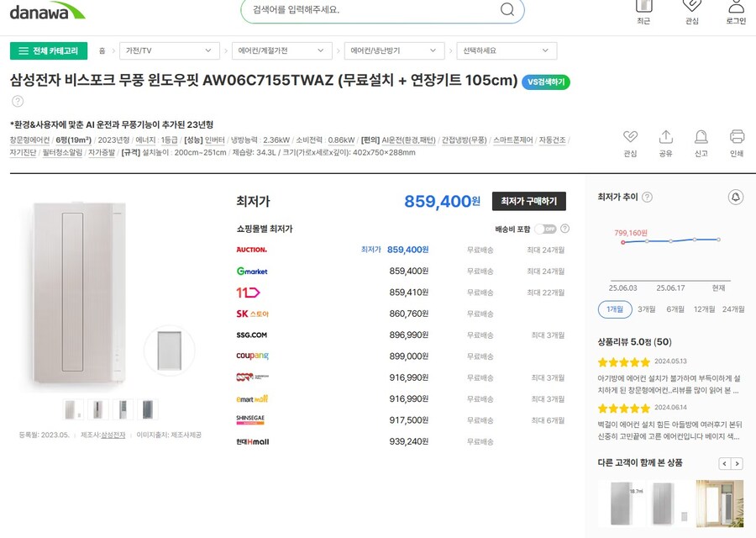Click the login user icon
The height and width of the screenshot is (538, 756).
point(736,6)
